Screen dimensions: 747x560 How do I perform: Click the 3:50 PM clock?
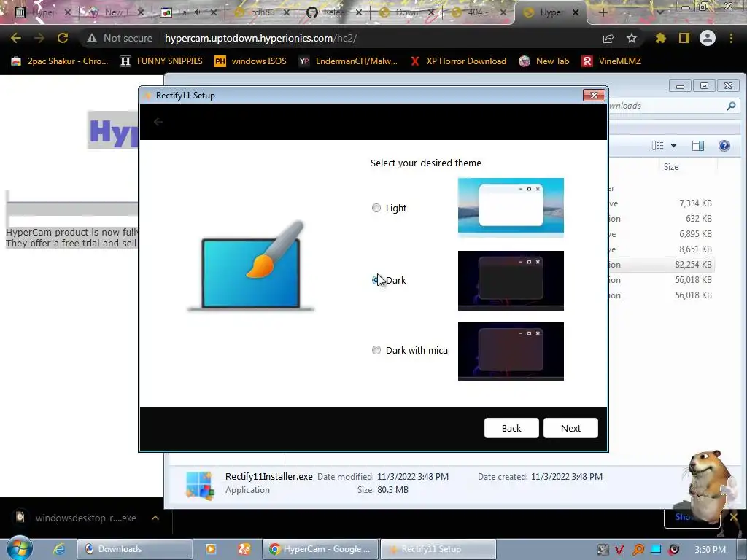711,550
